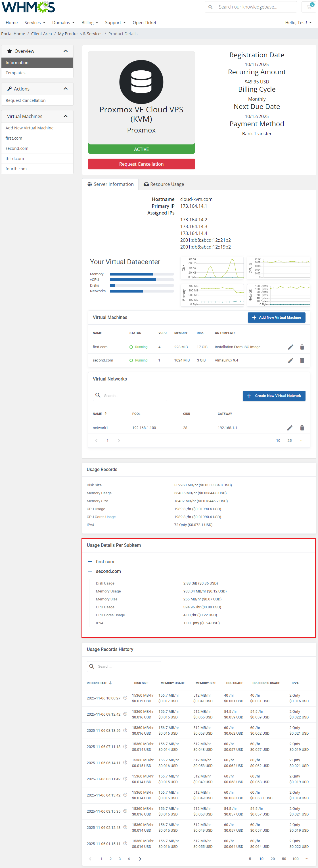Click info icon for record 2025-11-06 01:15:11

(x=125, y=843)
